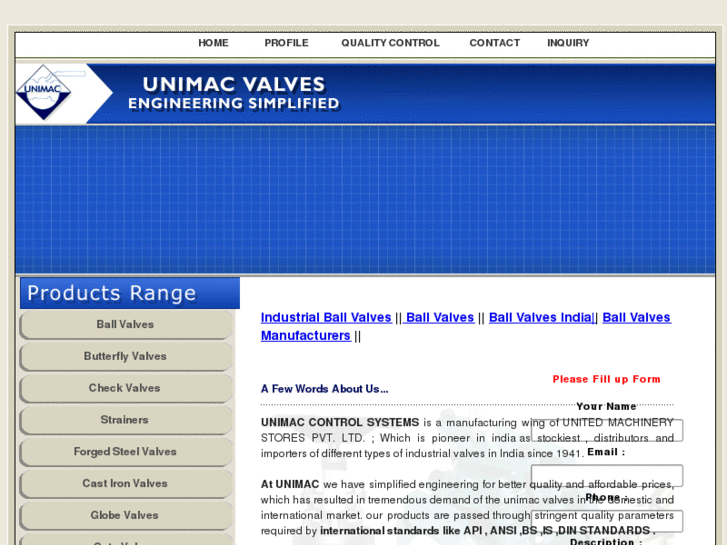Select Cast Iron Valves button
The width and height of the screenshot is (727, 545).
point(126,483)
